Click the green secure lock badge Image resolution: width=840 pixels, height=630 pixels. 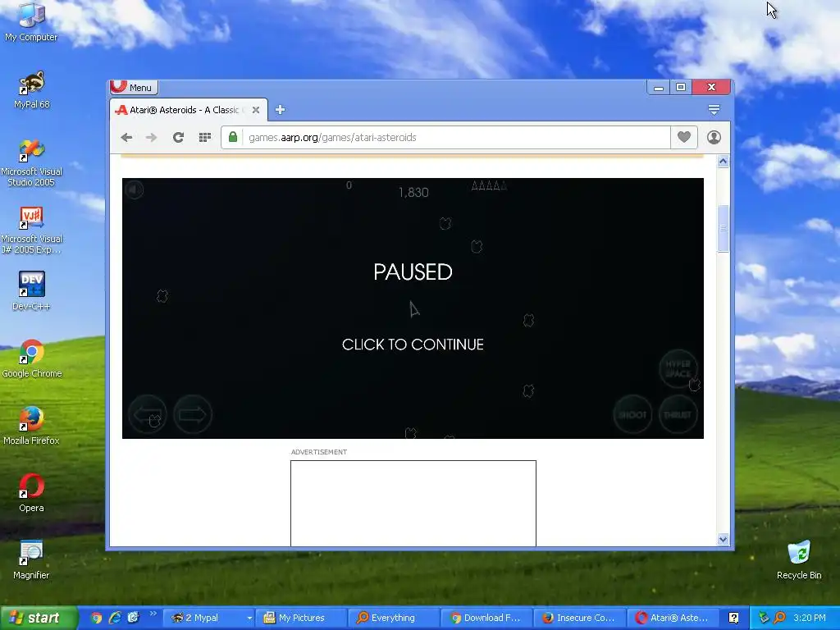click(232, 137)
